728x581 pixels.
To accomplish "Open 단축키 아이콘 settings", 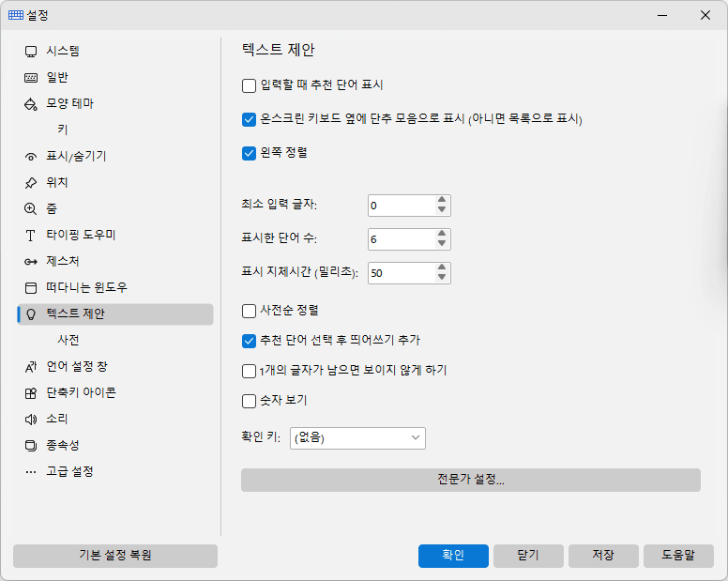I will point(115,393).
